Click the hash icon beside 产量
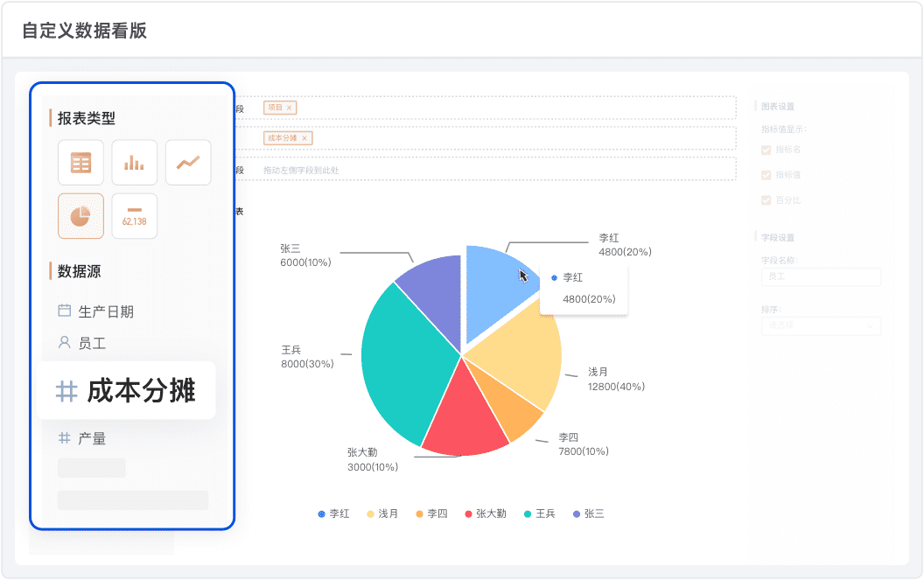Screen dimensions: 924x580 point(64,438)
